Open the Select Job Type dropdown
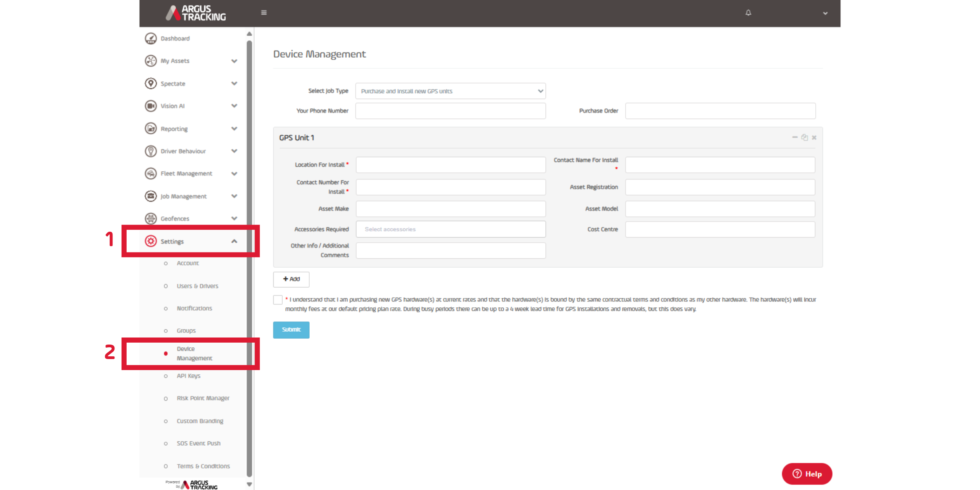The image size is (980, 490). pyautogui.click(x=450, y=91)
